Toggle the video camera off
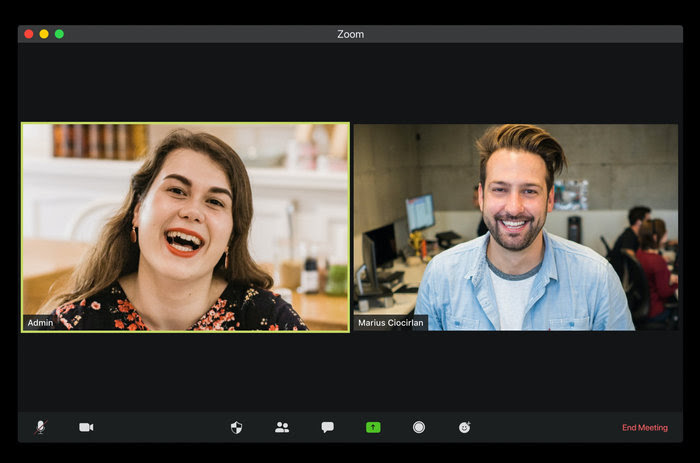Screen dimensions: 700x463 (86, 427)
